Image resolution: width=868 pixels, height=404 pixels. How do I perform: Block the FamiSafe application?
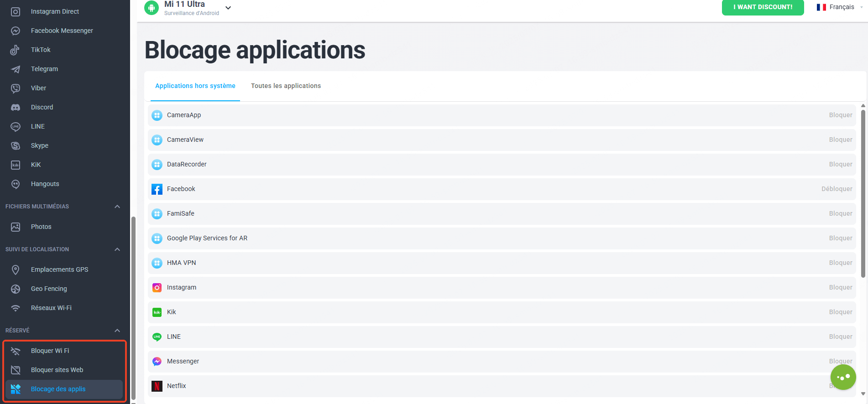841,213
